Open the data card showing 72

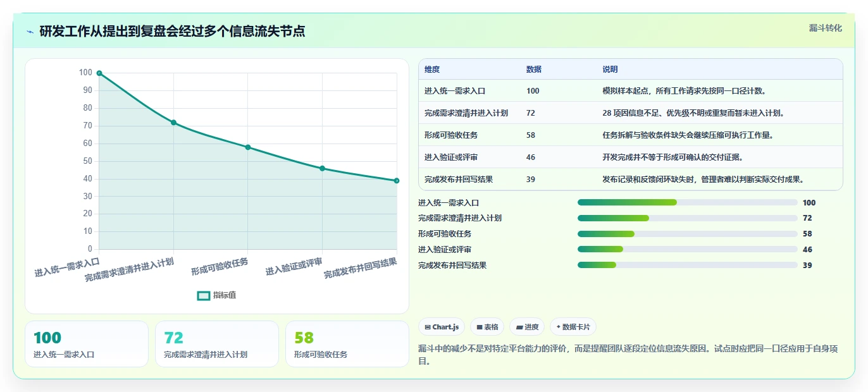[217, 344]
